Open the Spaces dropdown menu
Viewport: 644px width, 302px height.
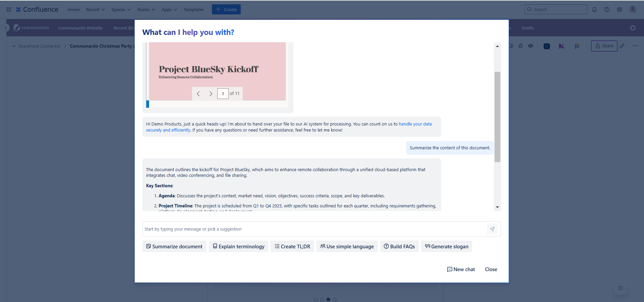121,9
